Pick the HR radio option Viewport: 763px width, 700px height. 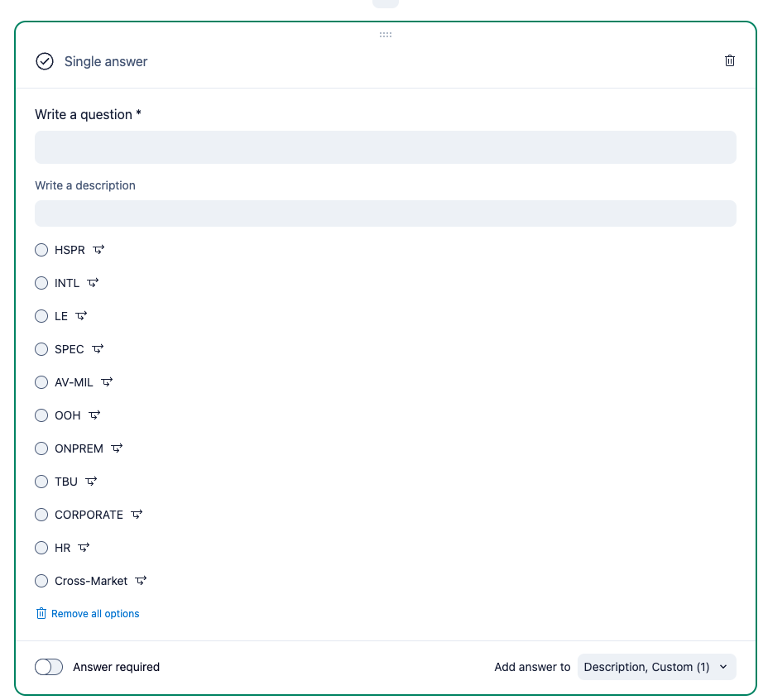point(41,548)
